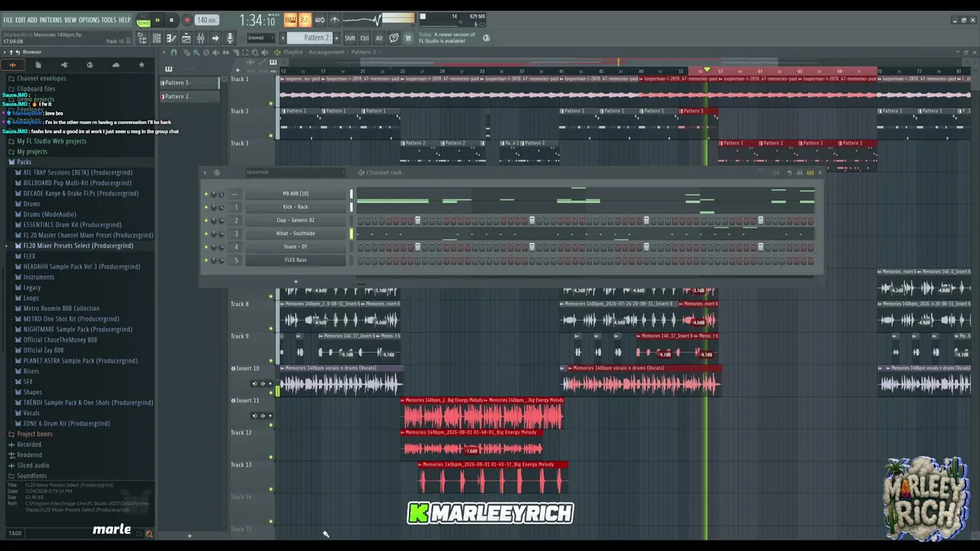The width and height of the screenshot is (980, 551).
Task: Select the Draw pencil tool in Playlist
Action: (186, 52)
